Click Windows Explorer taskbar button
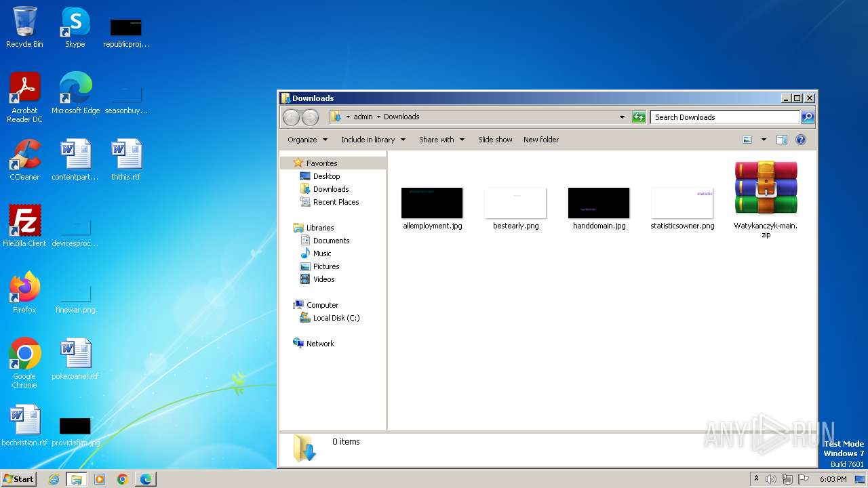 tap(77, 479)
